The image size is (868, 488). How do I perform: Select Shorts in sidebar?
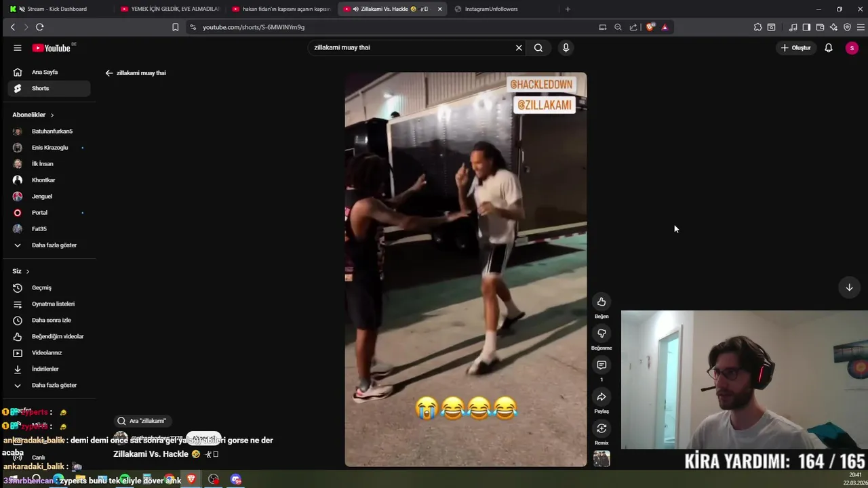coord(49,88)
